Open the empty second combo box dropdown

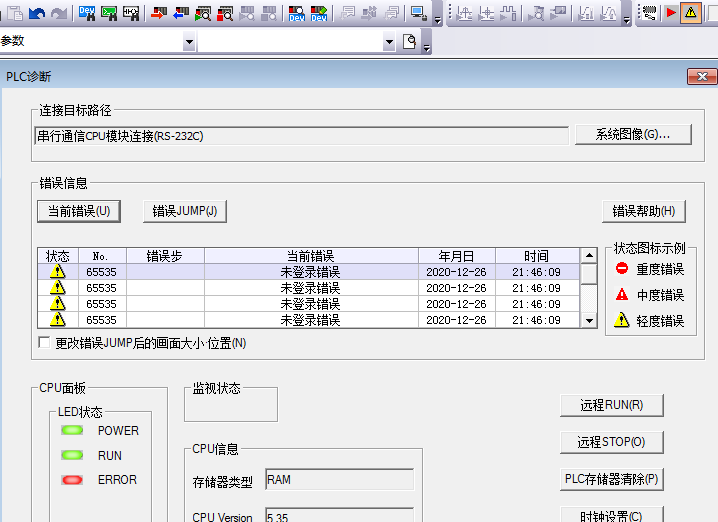389,42
